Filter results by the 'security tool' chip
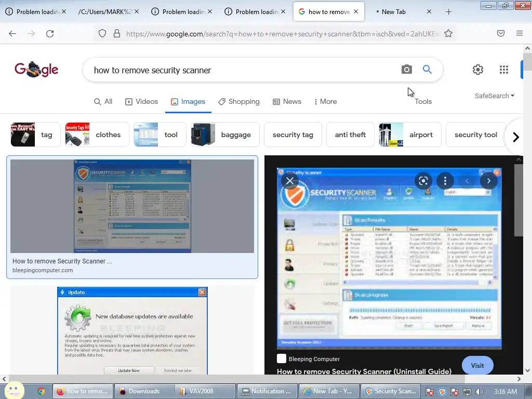 (476, 135)
